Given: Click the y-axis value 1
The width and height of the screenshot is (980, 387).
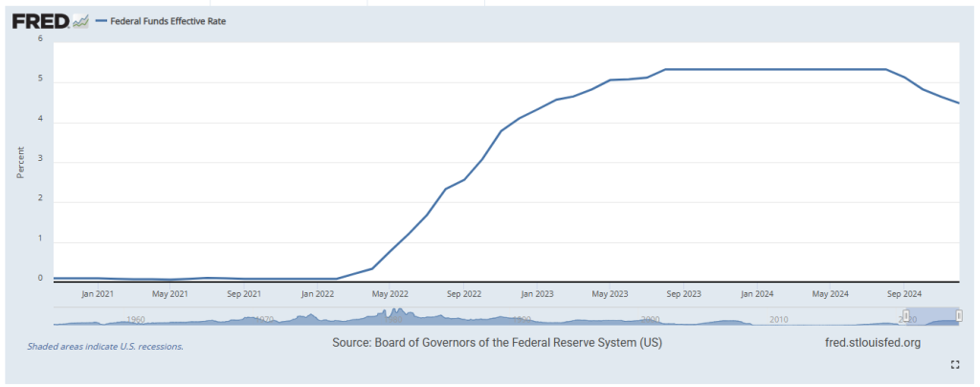Looking at the screenshot, I should pyautogui.click(x=40, y=239).
